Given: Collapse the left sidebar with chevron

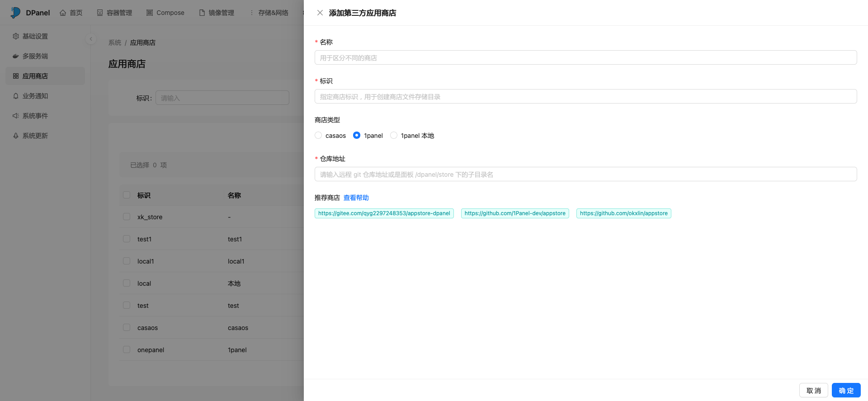Looking at the screenshot, I should (91, 39).
